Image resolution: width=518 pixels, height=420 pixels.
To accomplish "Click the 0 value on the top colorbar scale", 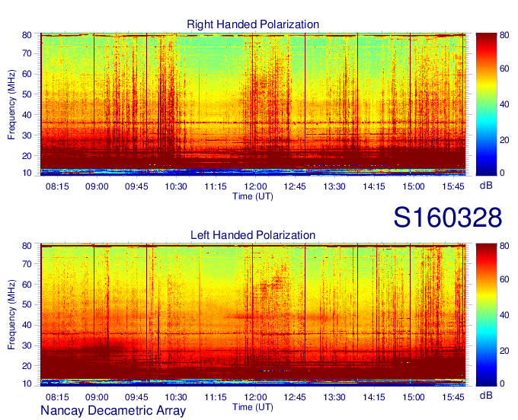I will click(x=502, y=173).
